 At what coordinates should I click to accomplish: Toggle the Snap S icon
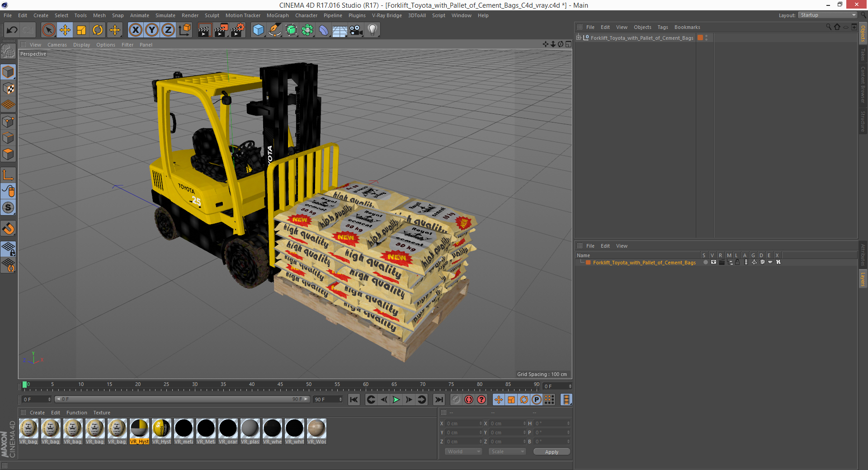(x=8, y=207)
